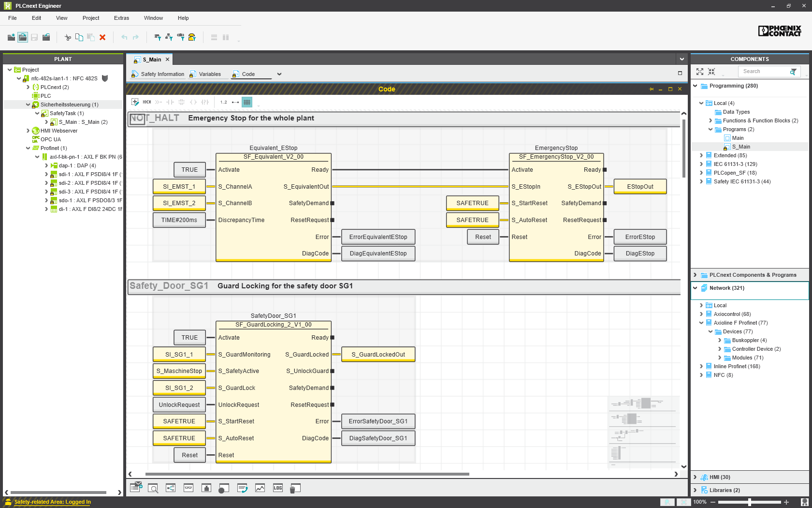Viewport: 812px width, 508px height.
Task: Open the New Project icon
Action: [11, 37]
